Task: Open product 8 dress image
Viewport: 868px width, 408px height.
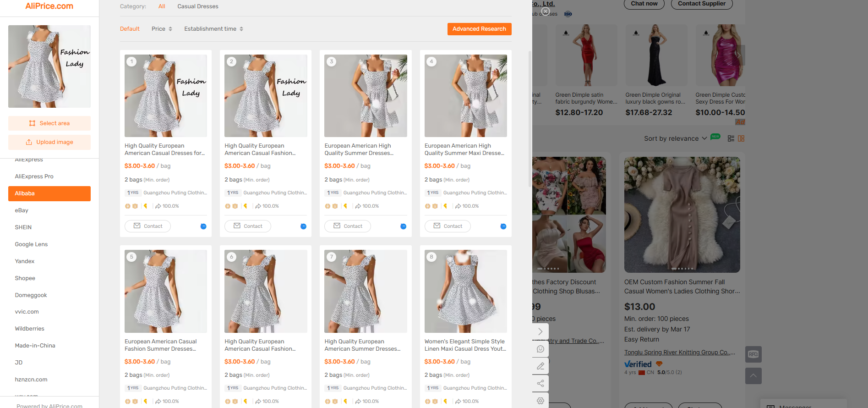Action: (x=466, y=291)
